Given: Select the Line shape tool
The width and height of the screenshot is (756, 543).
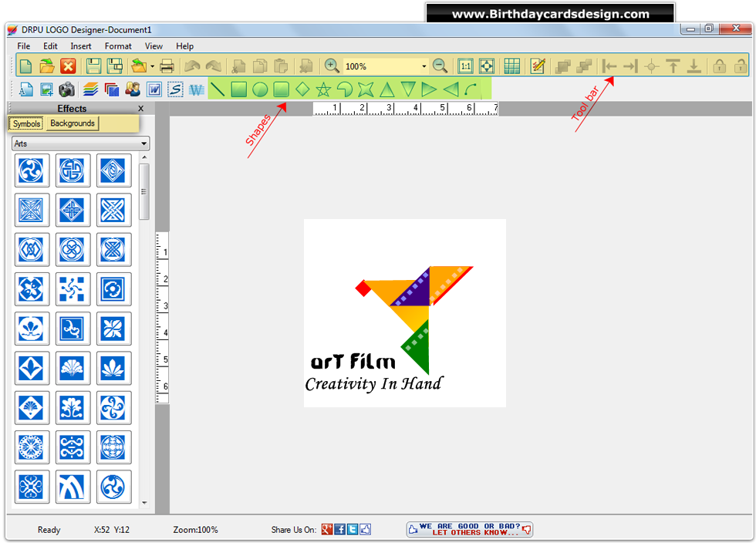Looking at the screenshot, I should point(218,89).
